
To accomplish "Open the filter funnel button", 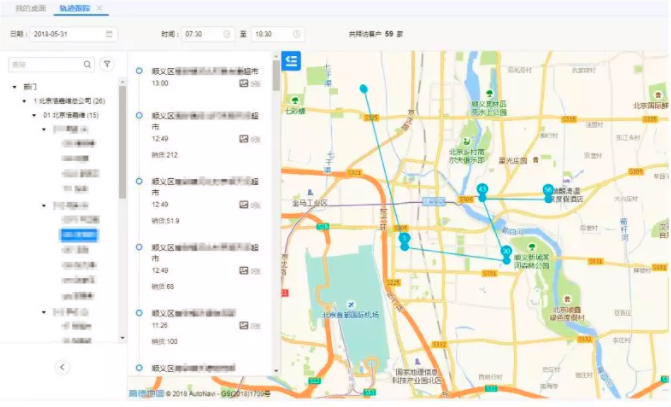I will tap(107, 64).
